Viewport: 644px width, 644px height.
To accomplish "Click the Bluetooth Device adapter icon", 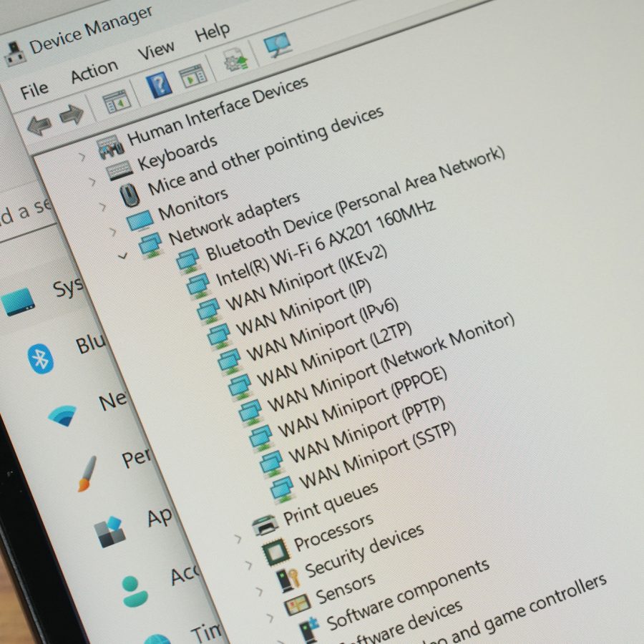I will (x=188, y=260).
